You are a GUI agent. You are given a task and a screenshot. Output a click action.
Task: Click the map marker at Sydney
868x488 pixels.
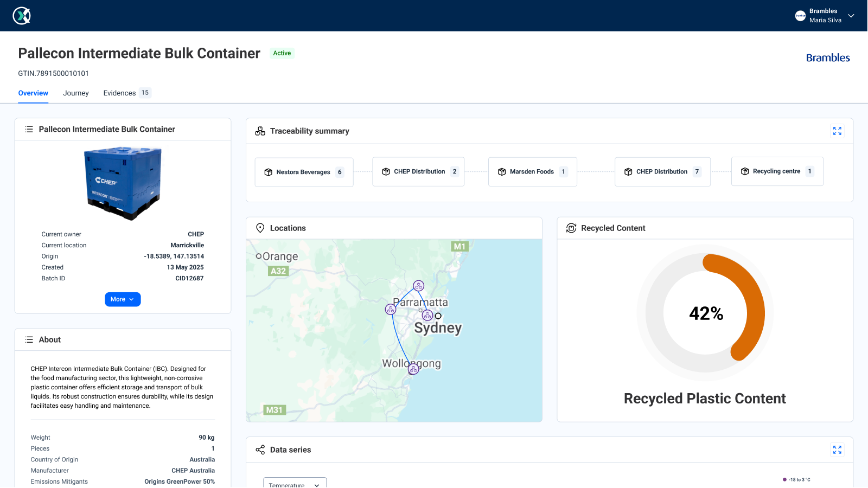(427, 315)
